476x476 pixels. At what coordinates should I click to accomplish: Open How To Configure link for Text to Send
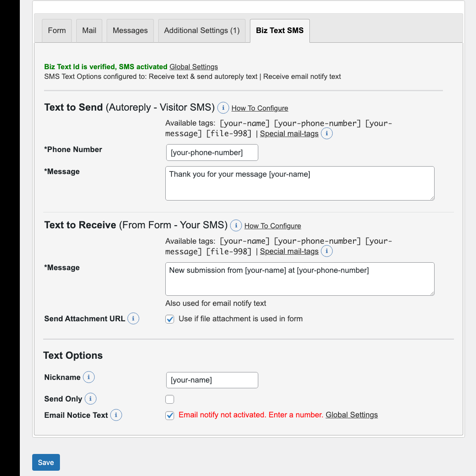(x=260, y=108)
